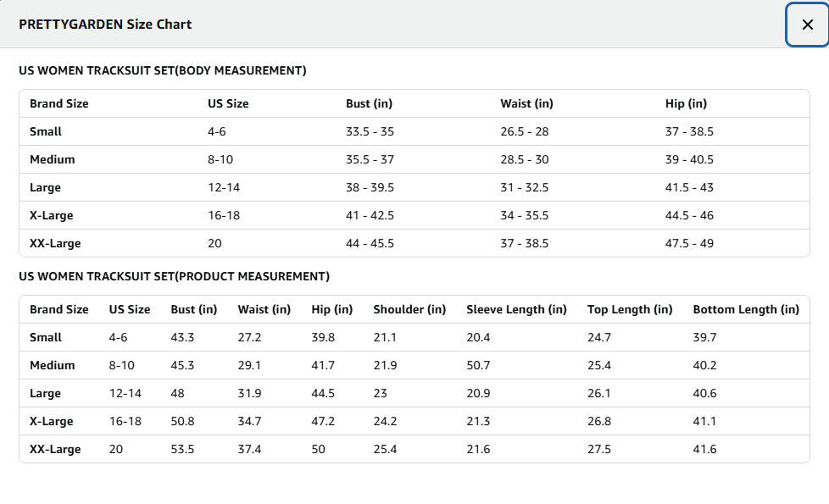
Task: Click the Shoulder (in) column header
Action: click(409, 309)
